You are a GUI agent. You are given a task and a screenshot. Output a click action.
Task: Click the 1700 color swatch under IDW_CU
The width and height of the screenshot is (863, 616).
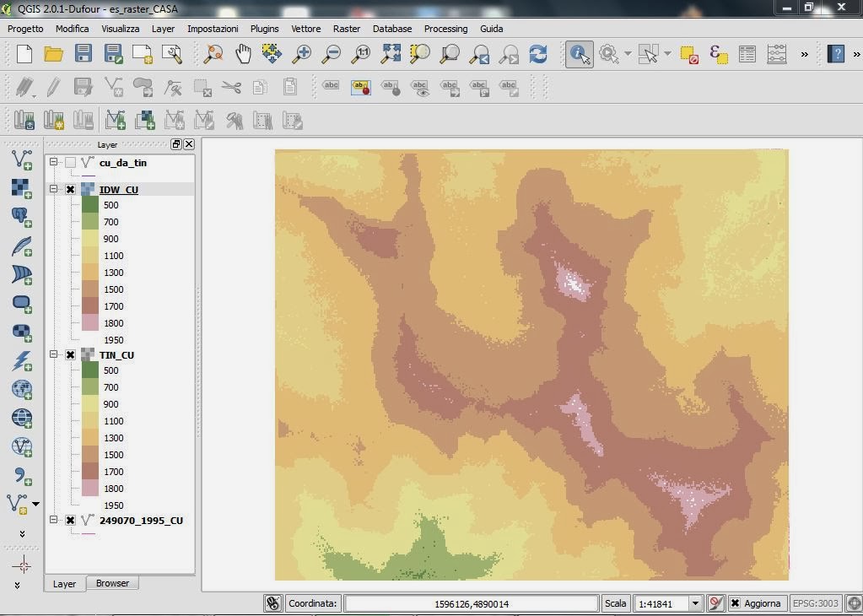pyautogui.click(x=90, y=306)
